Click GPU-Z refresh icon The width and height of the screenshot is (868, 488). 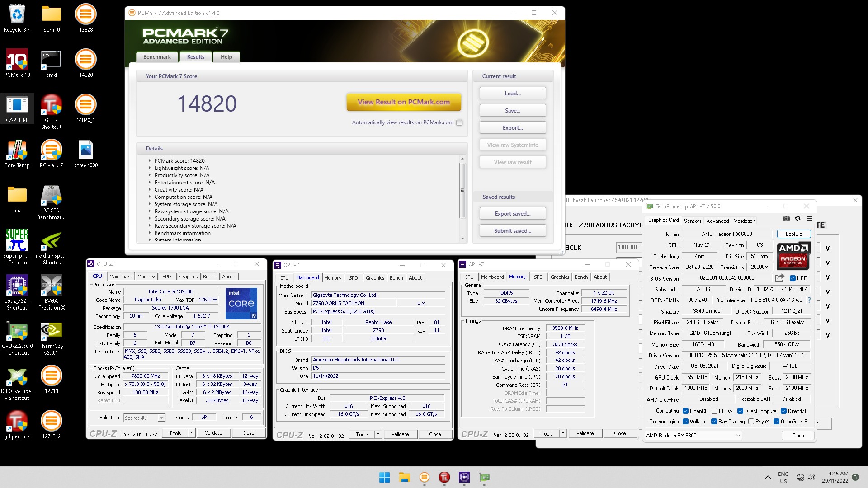click(x=797, y=219)
